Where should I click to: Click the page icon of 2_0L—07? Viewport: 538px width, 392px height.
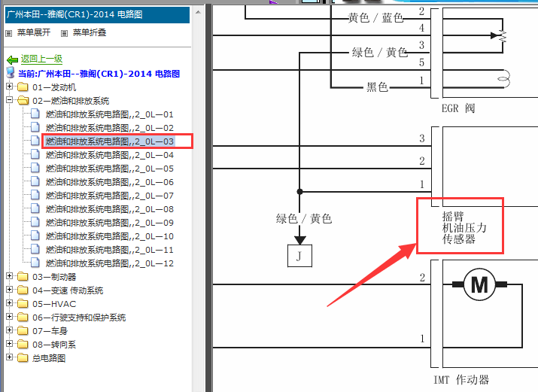(35, 195)
